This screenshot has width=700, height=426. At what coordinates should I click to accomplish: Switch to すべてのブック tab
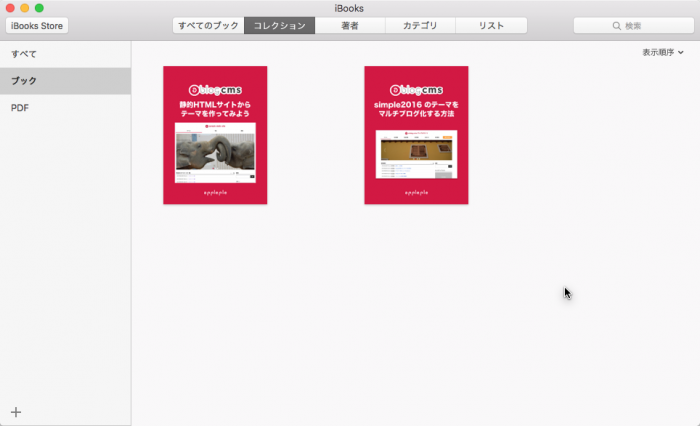click(x=208, y=26)
